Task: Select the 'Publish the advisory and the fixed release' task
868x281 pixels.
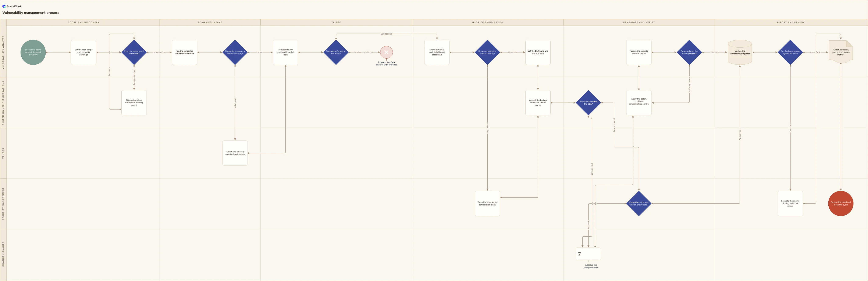Action: pyautogui.click(x=235, y=153)
